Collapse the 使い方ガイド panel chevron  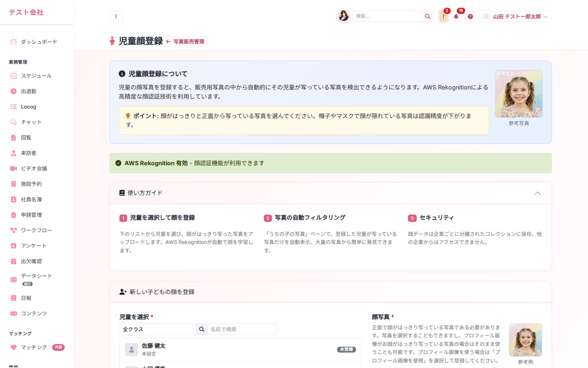[538, 193]
